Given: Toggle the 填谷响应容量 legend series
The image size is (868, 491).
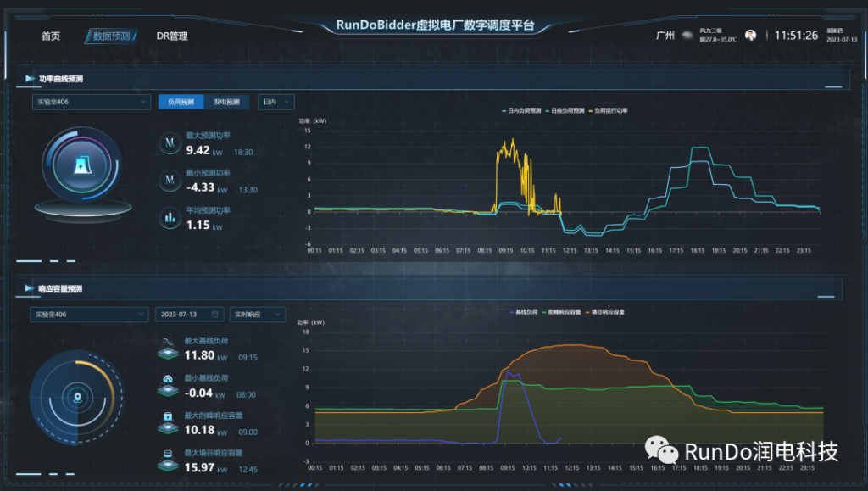Looking at the screenshot, I should point(604,312).
